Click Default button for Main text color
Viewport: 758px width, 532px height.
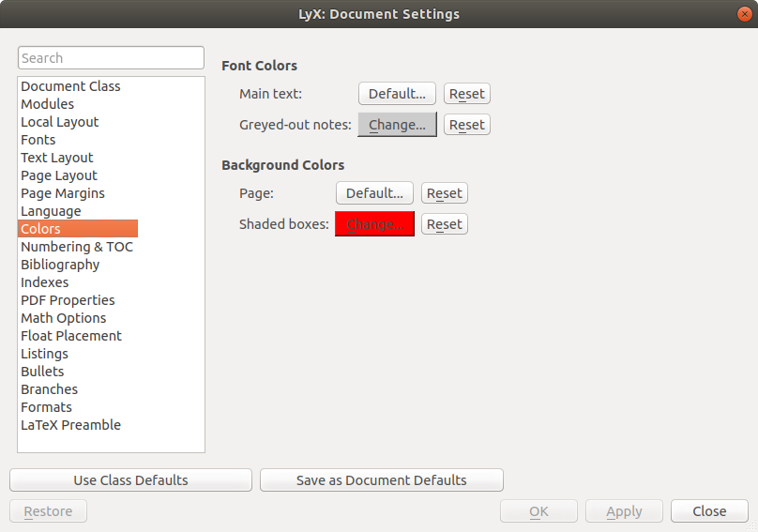[x=397, y=94]
